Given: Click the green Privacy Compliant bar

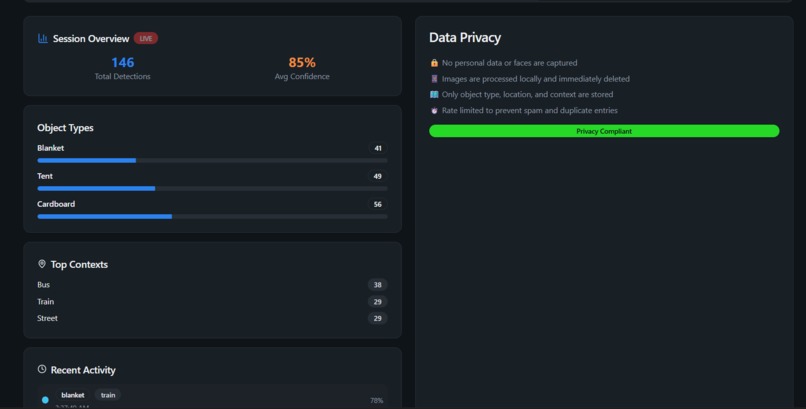Looking at the screenshot, I should [604, 131].
